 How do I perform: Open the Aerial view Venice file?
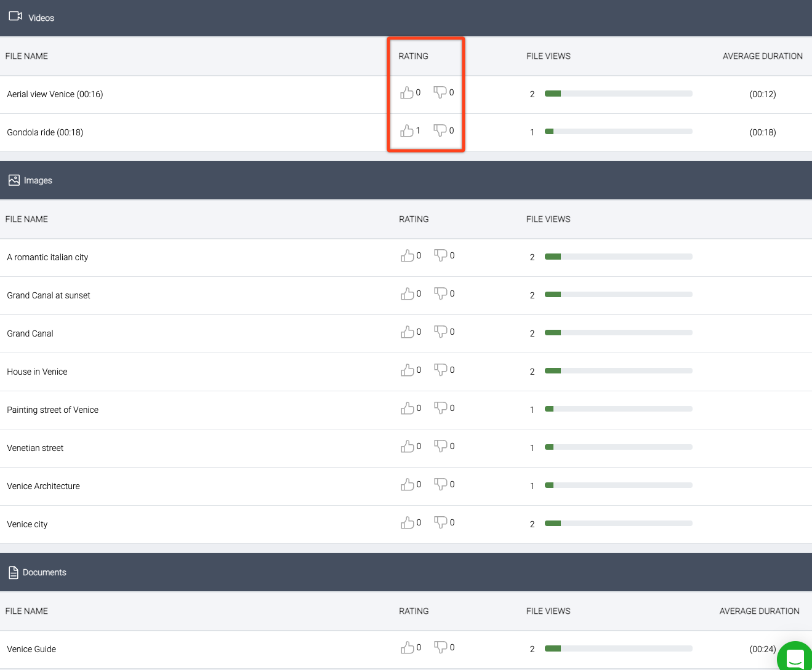55,94
